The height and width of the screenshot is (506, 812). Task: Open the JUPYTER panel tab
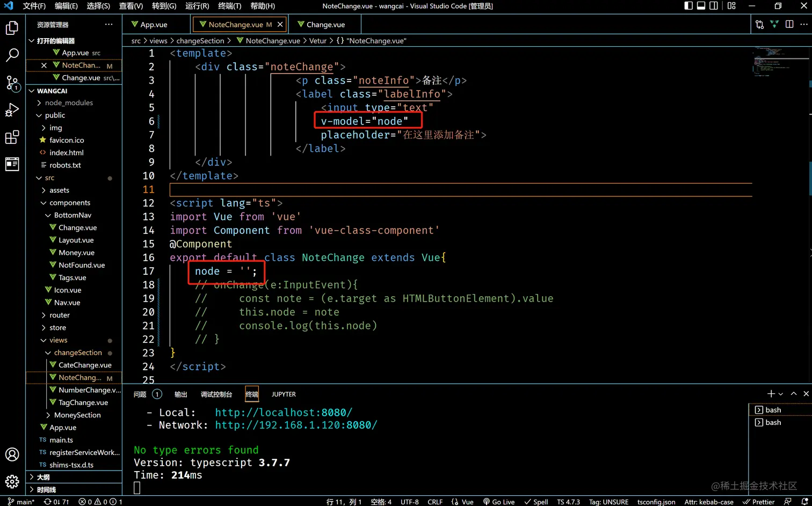284,394
